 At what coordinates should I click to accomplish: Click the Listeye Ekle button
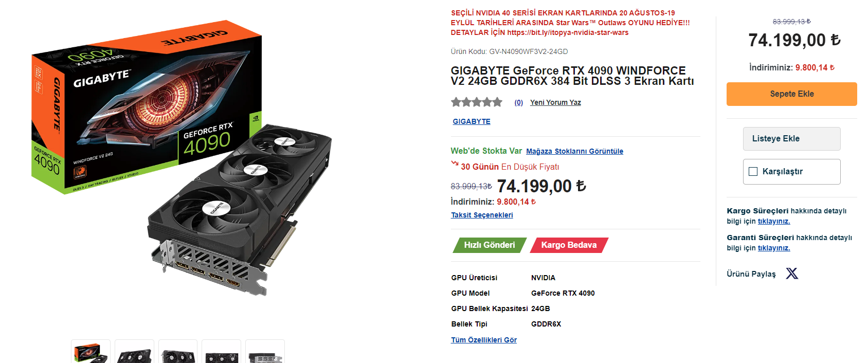click(792, 139)
